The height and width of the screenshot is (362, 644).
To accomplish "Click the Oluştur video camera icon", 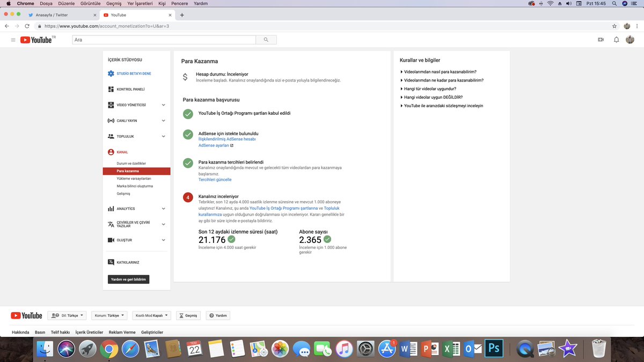I will click(x=111, y=240).
